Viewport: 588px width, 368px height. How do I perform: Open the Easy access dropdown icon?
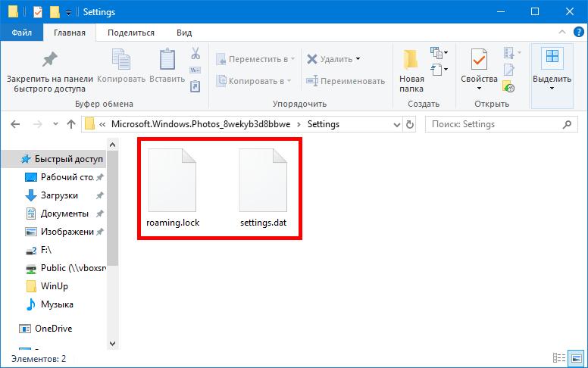tap(439, 70)
